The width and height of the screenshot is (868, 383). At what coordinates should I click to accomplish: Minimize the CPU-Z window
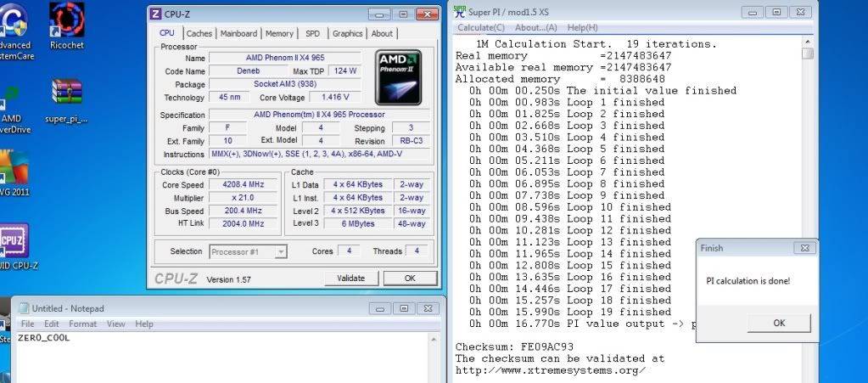pyautogui.click(x=378, y=14)
